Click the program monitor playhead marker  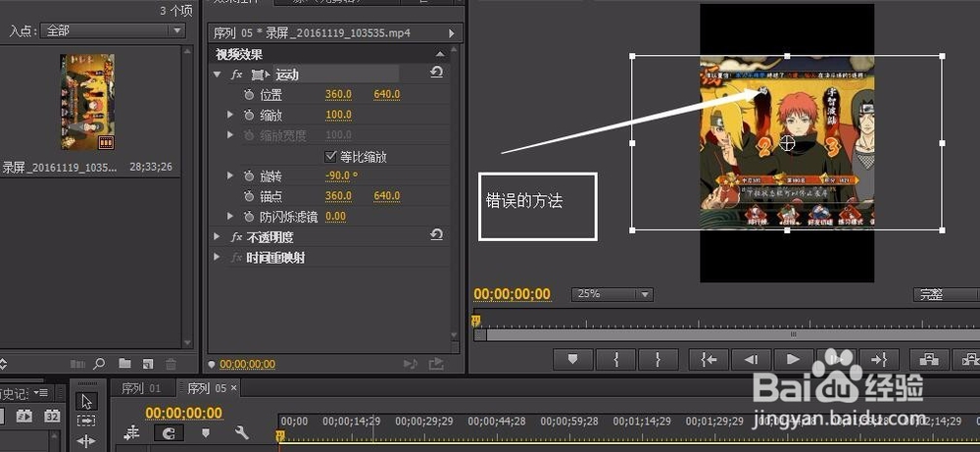point(476,322)
